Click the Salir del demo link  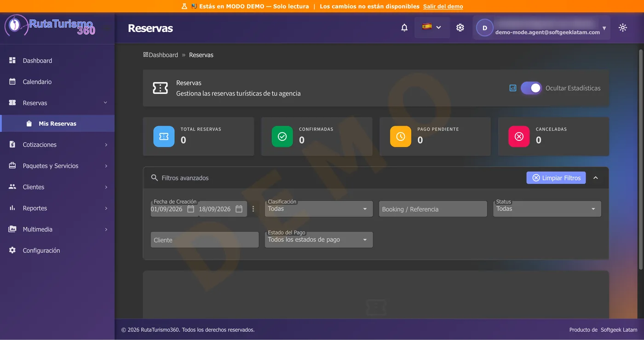pyautogui.click(x=443, y=6)
